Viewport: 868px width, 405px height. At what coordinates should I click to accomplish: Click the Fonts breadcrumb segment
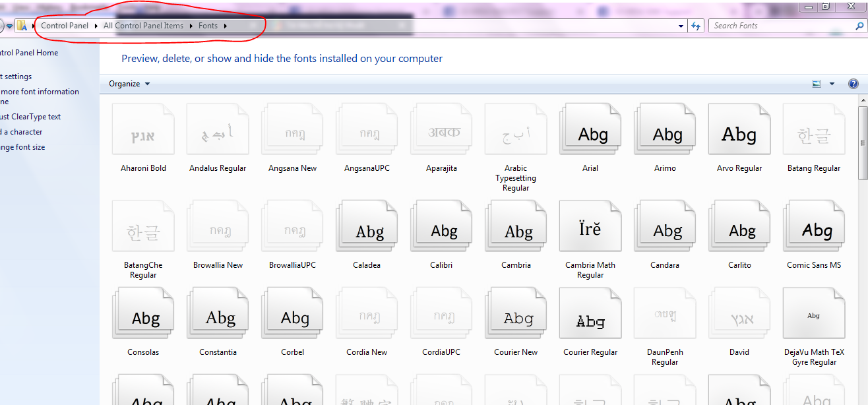tap(208, 26)
